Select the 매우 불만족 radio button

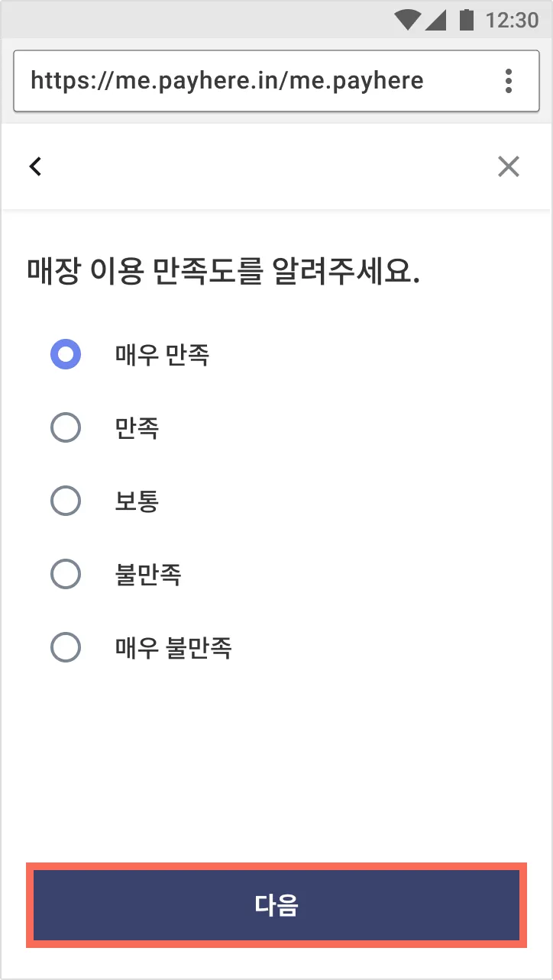click(66, 648)
